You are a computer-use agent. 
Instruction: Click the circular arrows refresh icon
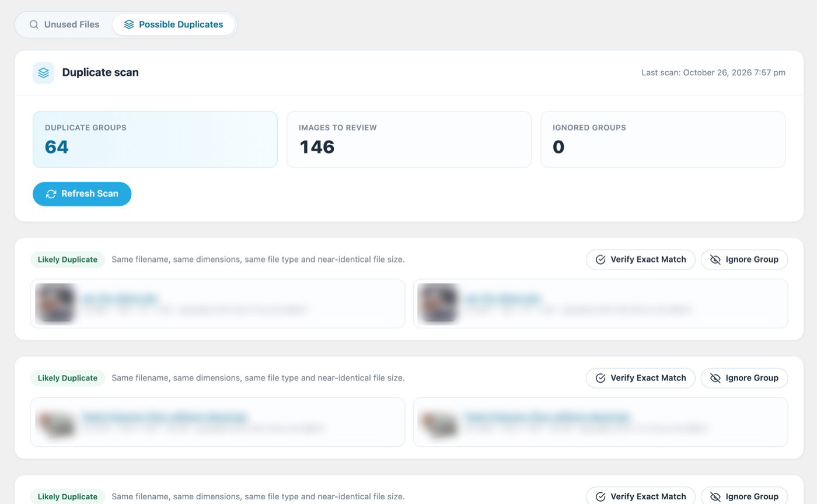pos(51,194)
